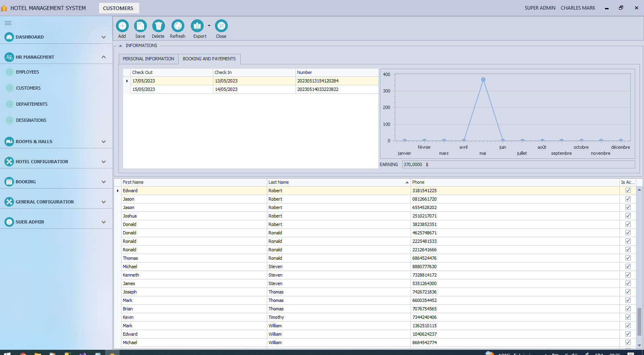
Task: Click the Save toolbar icon
Action: [140, 26]
